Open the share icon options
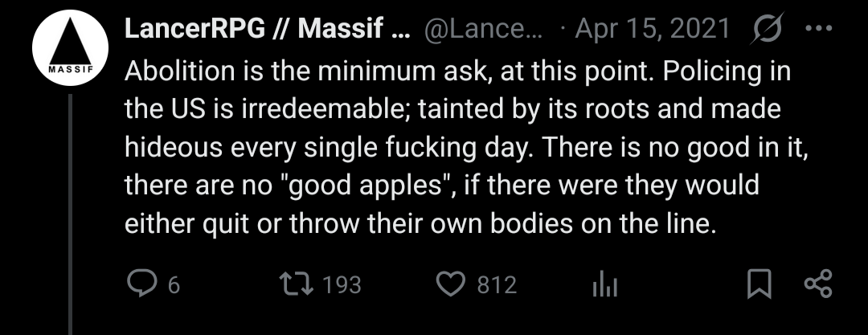868x335 pixels. [817, 284]
